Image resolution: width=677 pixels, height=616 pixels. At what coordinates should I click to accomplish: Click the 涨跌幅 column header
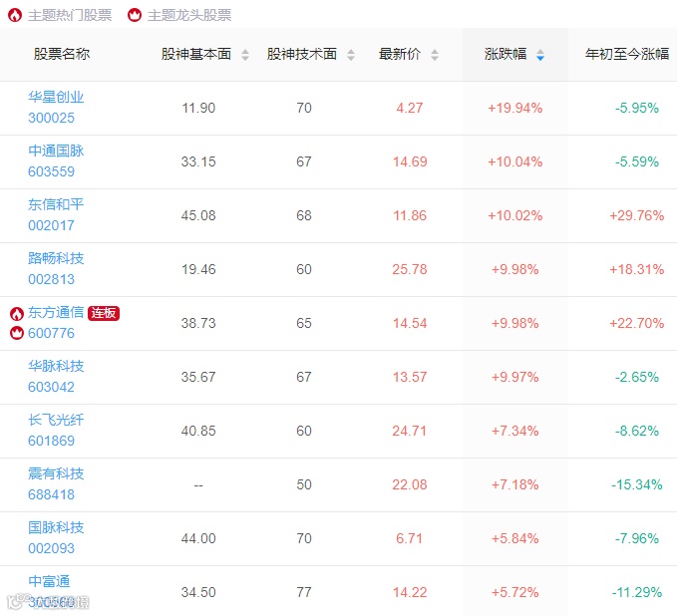click(506, 54)
